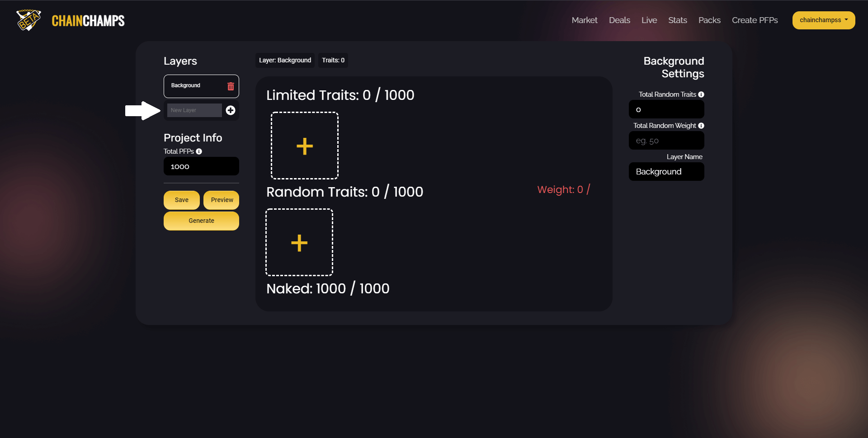This screenshot has height=438, width=868.
Task: Delete the Background layer with trash icon
Action: tap(231, 86)
